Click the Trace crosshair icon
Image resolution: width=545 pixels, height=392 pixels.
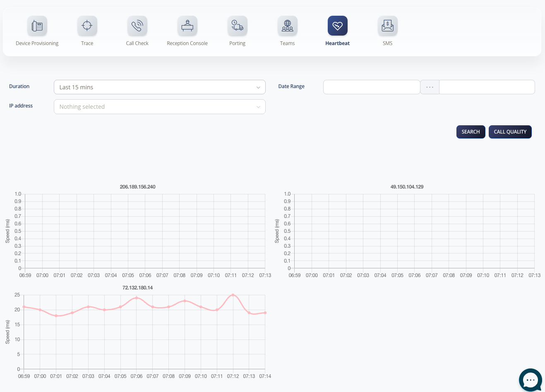87,26
